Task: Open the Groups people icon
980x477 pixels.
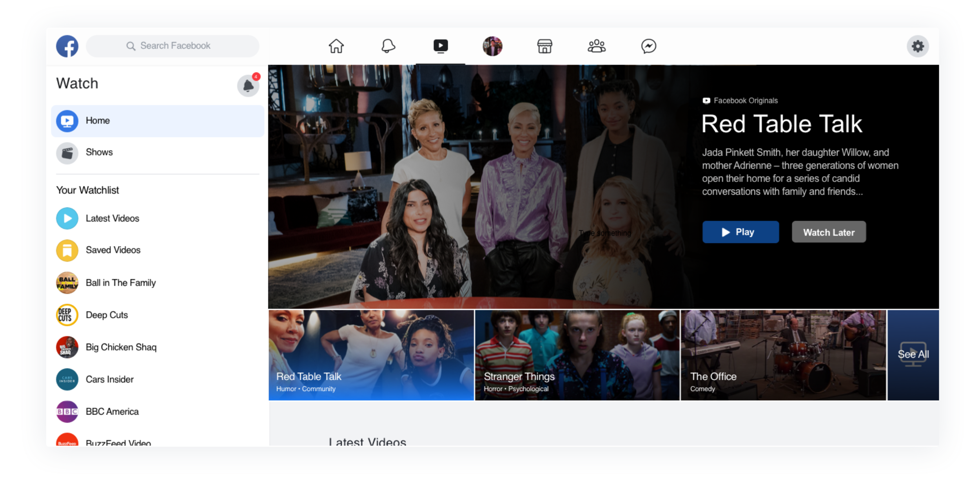Action: click(x=597, y=46)
